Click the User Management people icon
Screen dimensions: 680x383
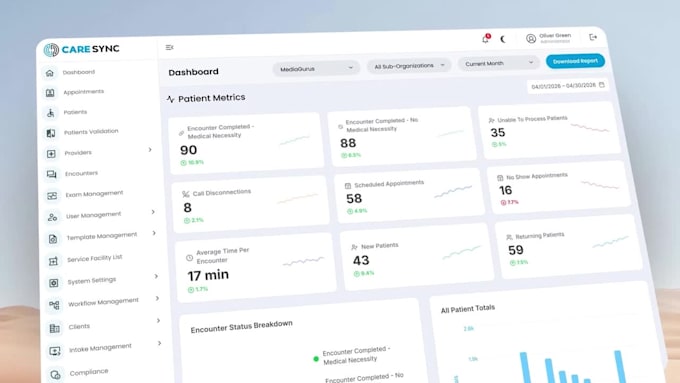pos(52,217)
